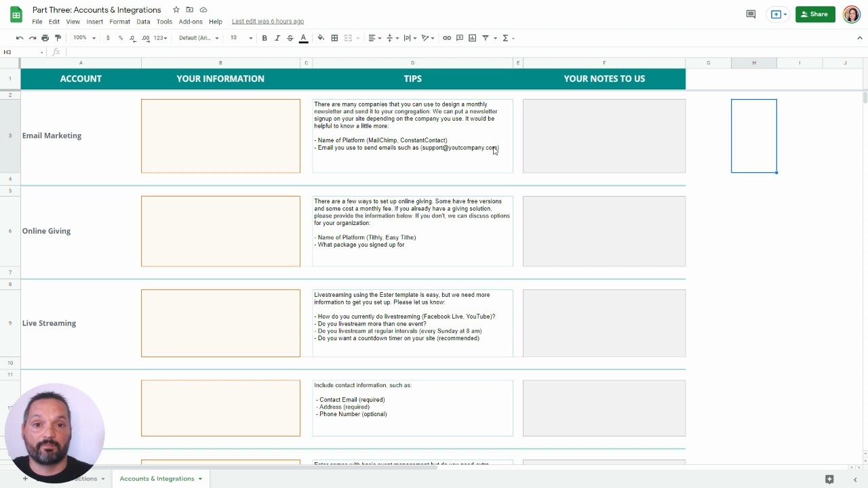Open horizontal align dropdown
This screenshot has width=868, height=488.
pyautogui.click(x=374, y=38)
